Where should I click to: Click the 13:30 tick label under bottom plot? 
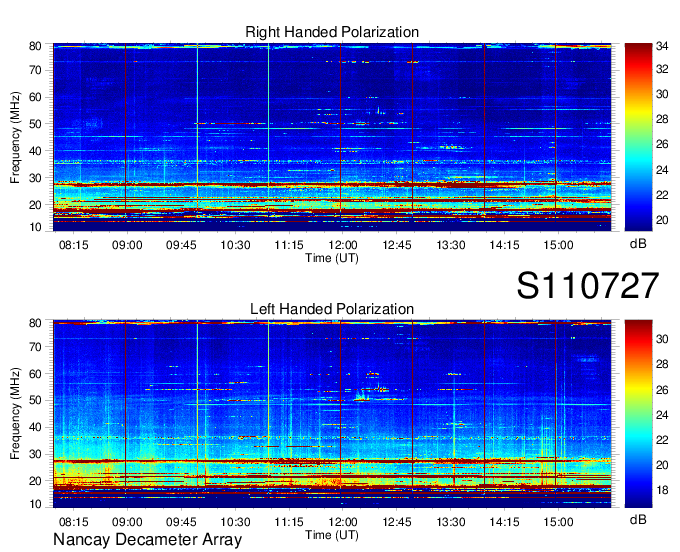coord(451,522)
